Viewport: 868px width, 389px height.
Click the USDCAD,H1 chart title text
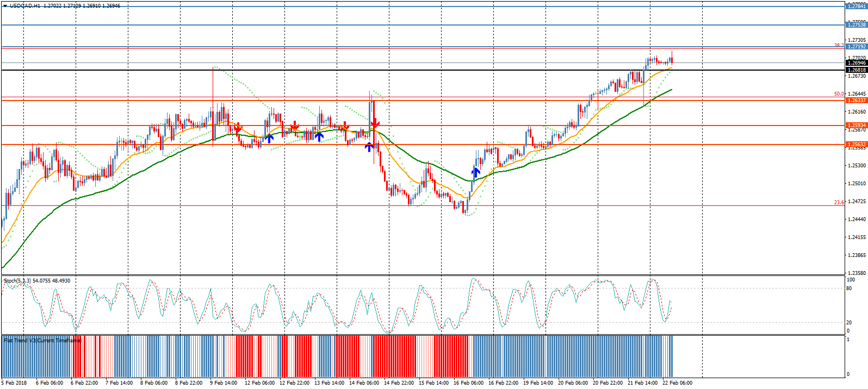(25, 6)
